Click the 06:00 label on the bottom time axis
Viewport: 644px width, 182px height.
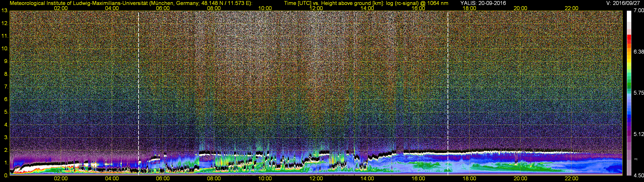pyautogui.click(x=163, y=179)
